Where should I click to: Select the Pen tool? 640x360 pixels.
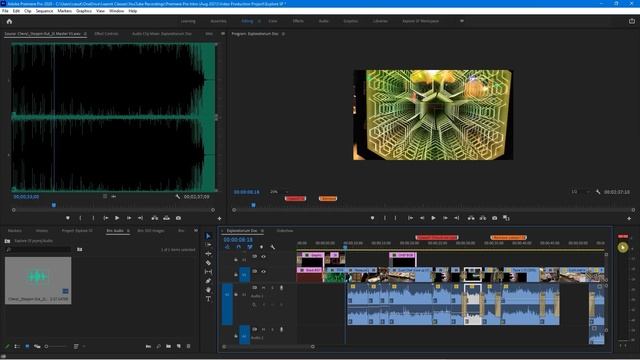[208, 281]
